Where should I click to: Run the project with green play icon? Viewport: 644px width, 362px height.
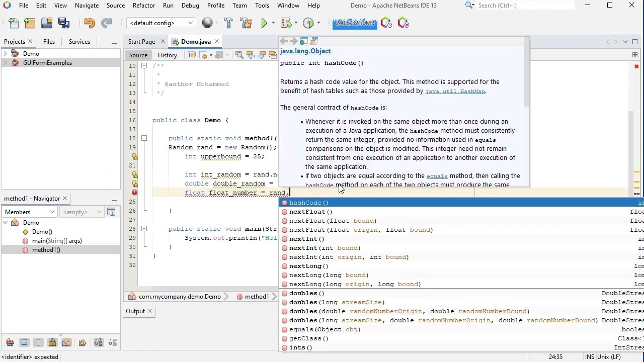264,23
